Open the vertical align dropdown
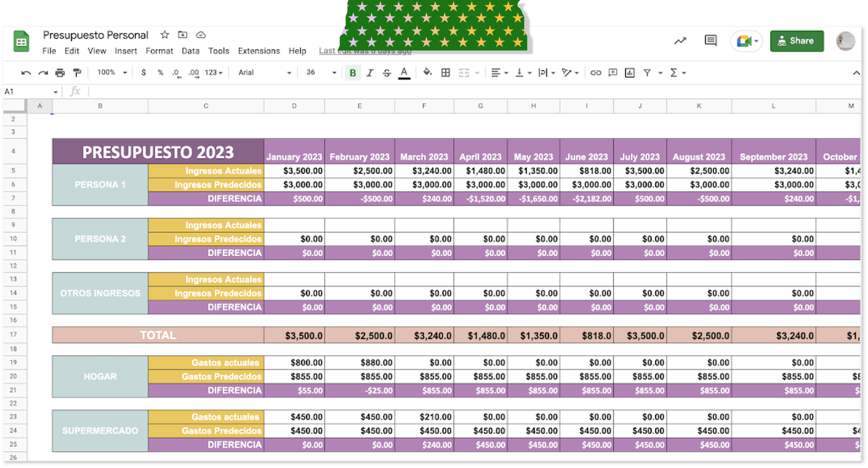The height and width of the screenshot is (468, 868). (x=523, y=73)
